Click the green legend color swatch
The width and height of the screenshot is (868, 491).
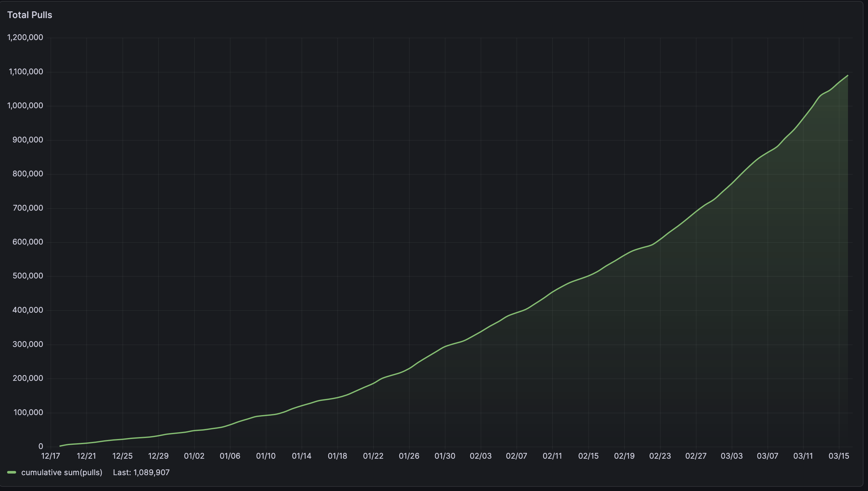[12, 473]
